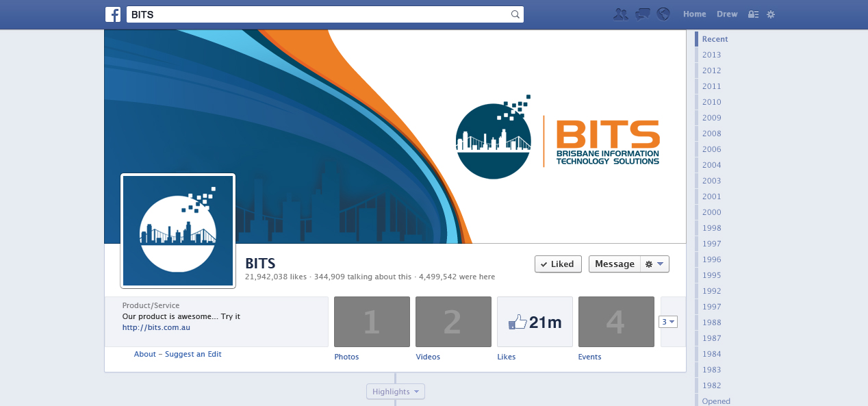
Task: Jump to 1984 in the timeline
Action: pos(711,354)
